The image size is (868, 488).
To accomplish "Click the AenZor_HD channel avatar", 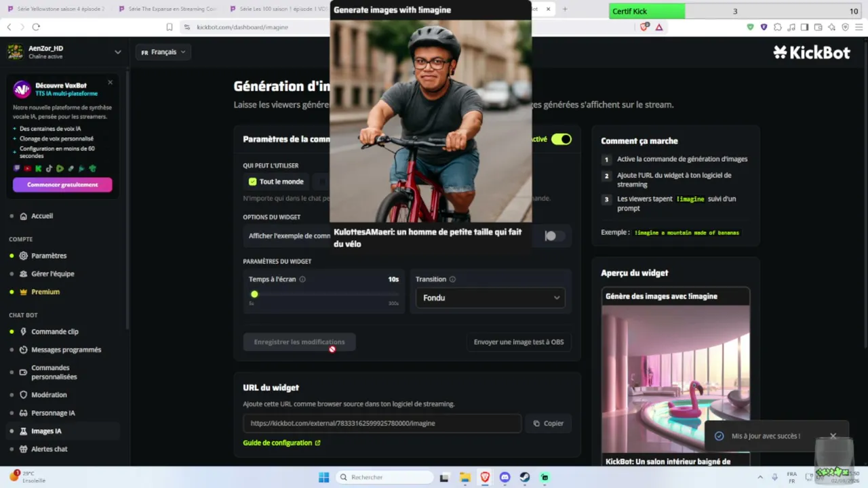I will coord(15,52).
